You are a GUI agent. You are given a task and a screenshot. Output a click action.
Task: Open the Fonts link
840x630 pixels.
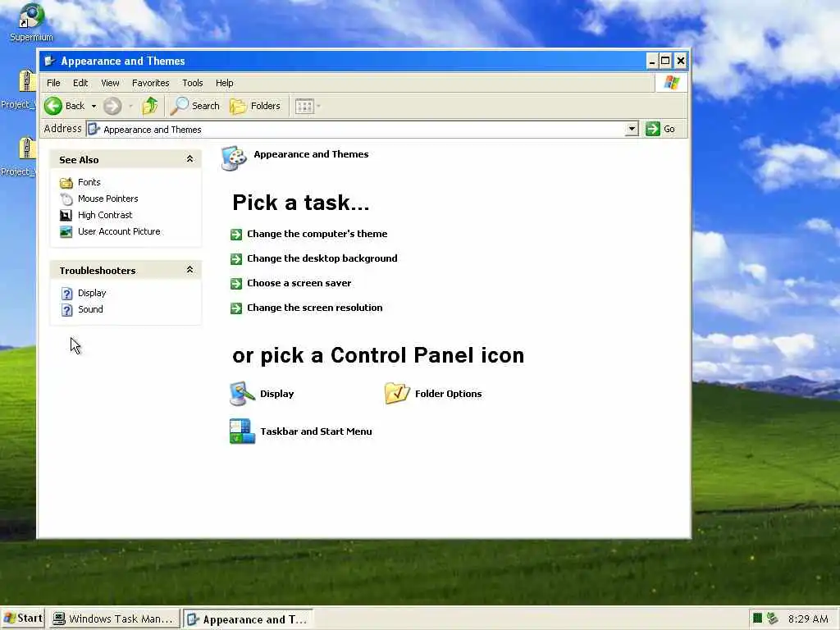click(x=89, y=182)
